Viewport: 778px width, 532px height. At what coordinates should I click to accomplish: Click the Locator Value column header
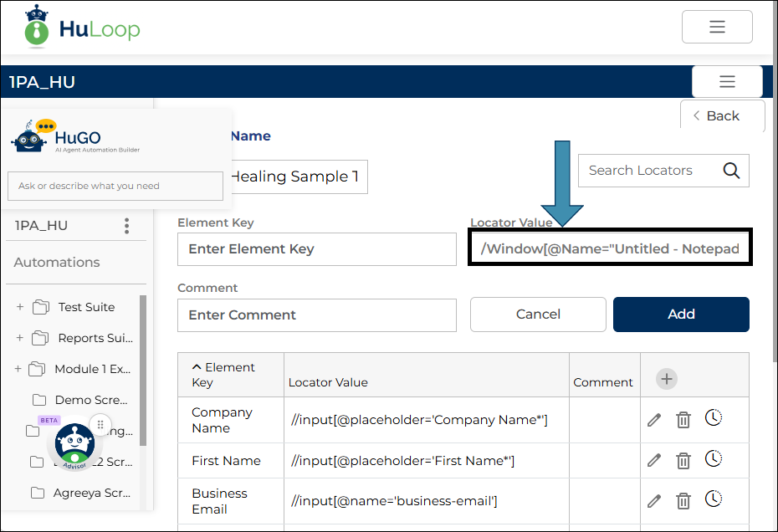328,382
